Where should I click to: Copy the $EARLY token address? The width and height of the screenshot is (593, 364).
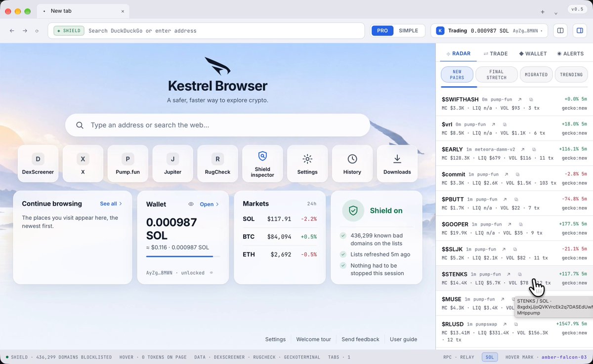[x=534, y=149]
